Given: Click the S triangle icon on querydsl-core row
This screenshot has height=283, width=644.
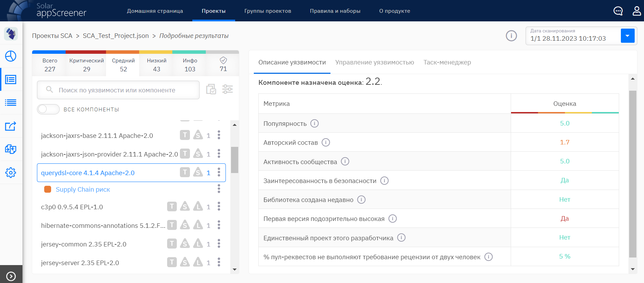Looking at the screenshot, I should click(x=198, y=172).
